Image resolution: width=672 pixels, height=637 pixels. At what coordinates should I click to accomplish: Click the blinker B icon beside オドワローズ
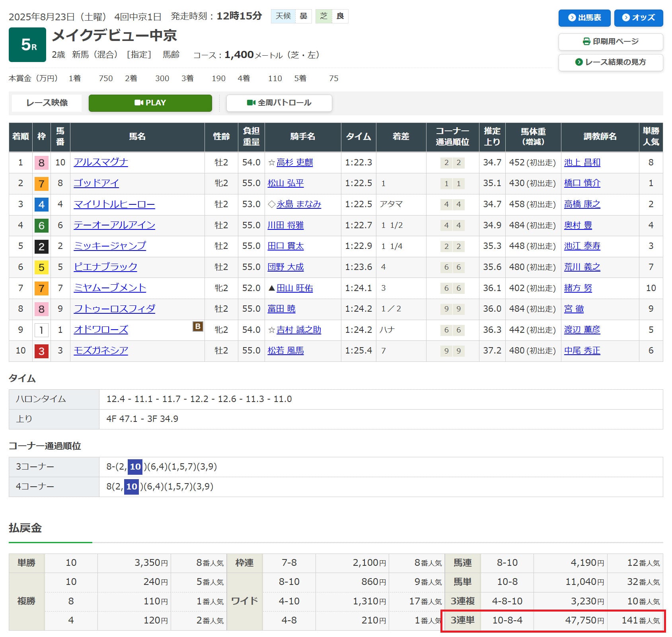pyautogui.click(x=198, y=327)
